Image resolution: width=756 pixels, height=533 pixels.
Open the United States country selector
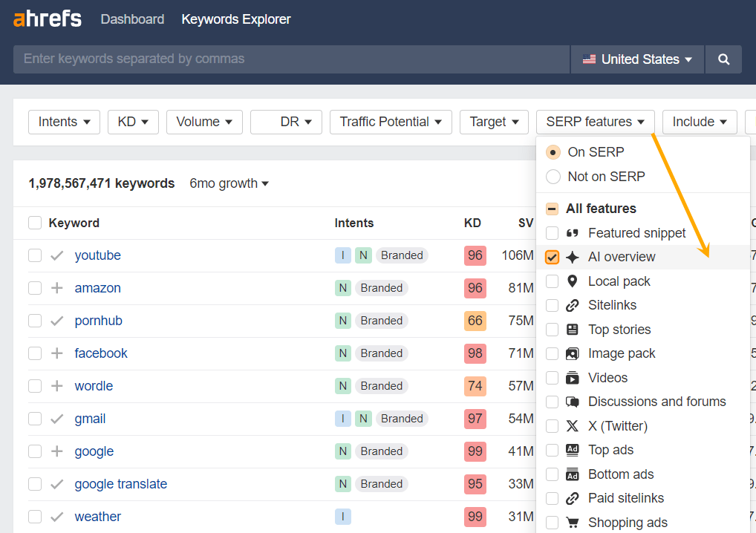click(637, 59)
